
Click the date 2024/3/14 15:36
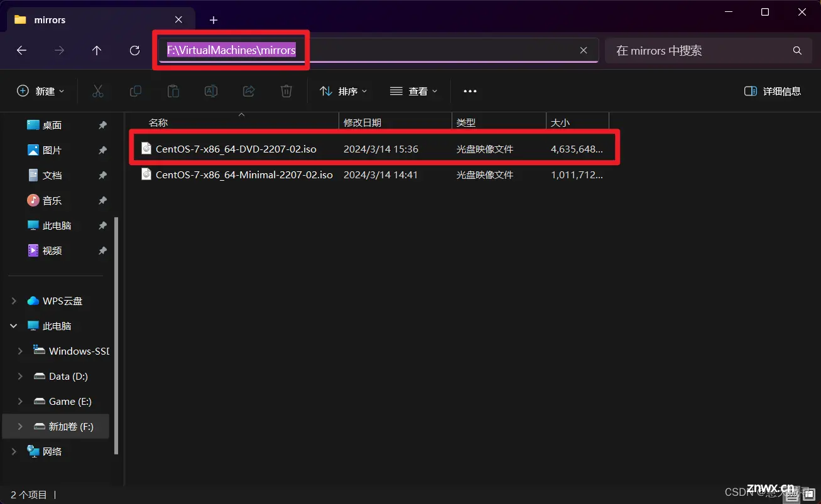click(381, 149)
